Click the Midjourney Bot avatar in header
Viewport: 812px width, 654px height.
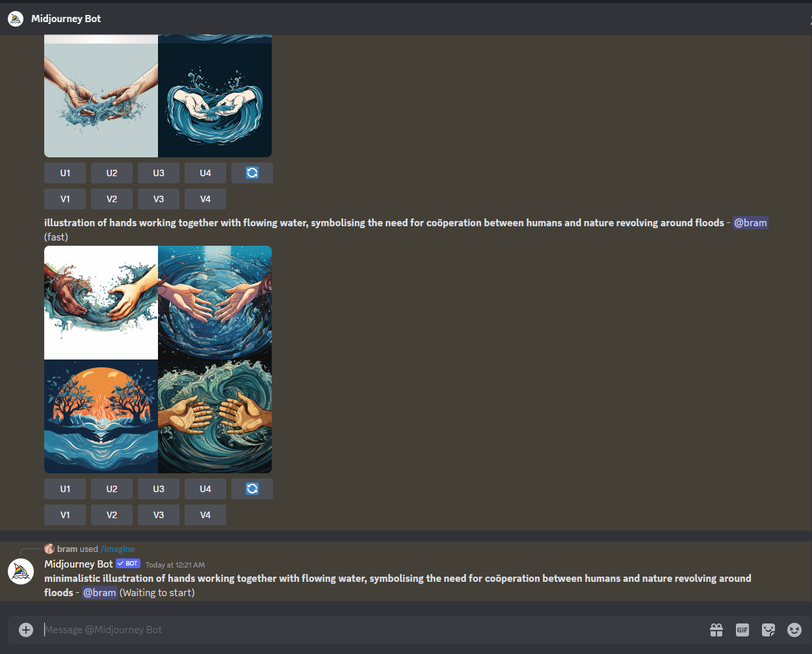coord(16,19)
